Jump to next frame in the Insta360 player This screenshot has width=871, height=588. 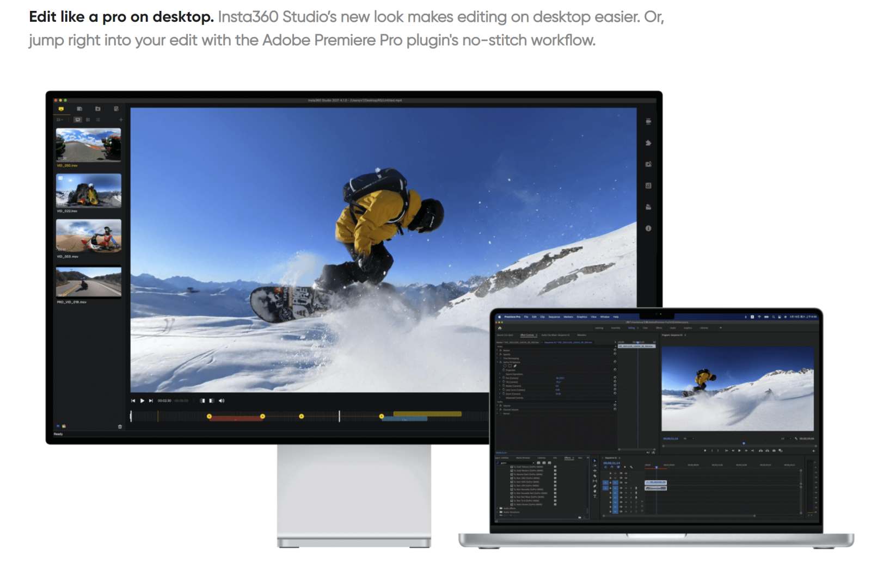click(151, 401)
